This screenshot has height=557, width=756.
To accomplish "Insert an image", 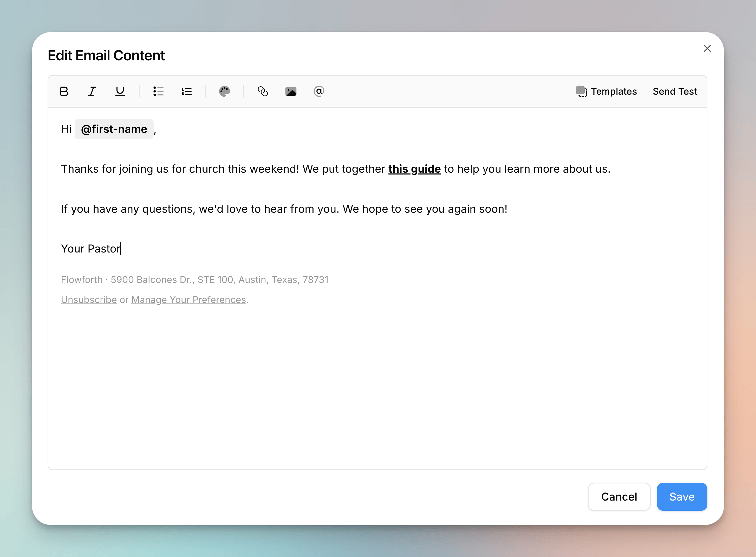I will click(x=291, y=91).
